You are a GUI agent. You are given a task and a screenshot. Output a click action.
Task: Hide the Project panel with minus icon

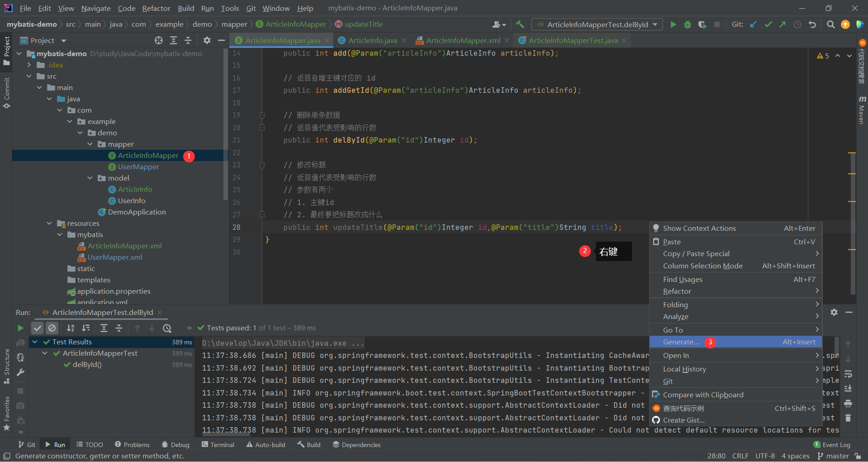222,40
